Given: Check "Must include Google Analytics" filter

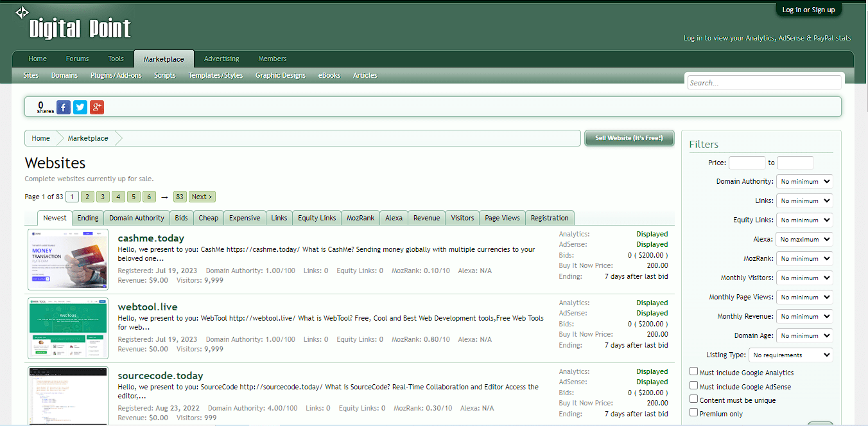Looking at the screenshot, I should (693, 371).
